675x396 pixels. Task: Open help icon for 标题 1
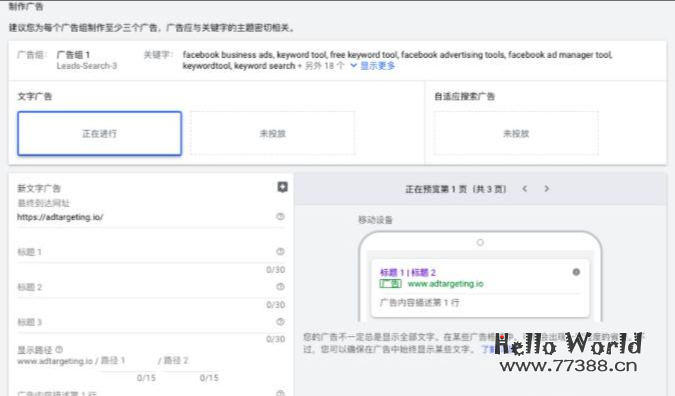(280, 251)
